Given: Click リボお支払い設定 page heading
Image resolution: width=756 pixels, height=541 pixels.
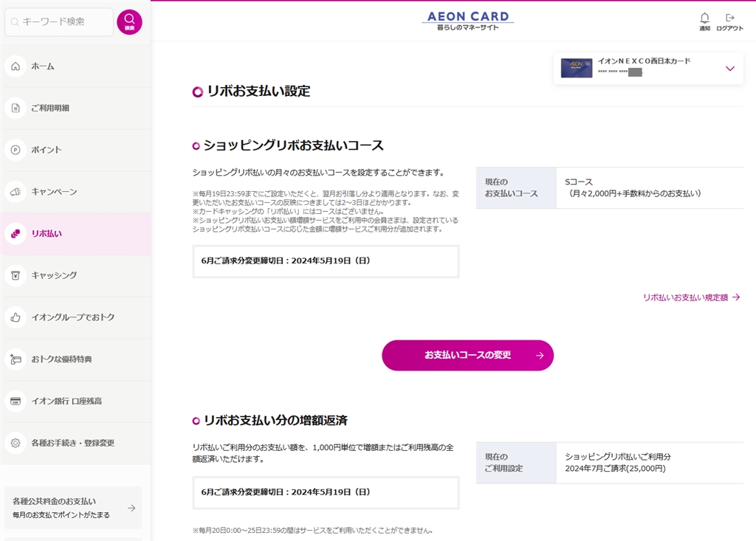Looking at the screenshot, I should tap(258, 91).
